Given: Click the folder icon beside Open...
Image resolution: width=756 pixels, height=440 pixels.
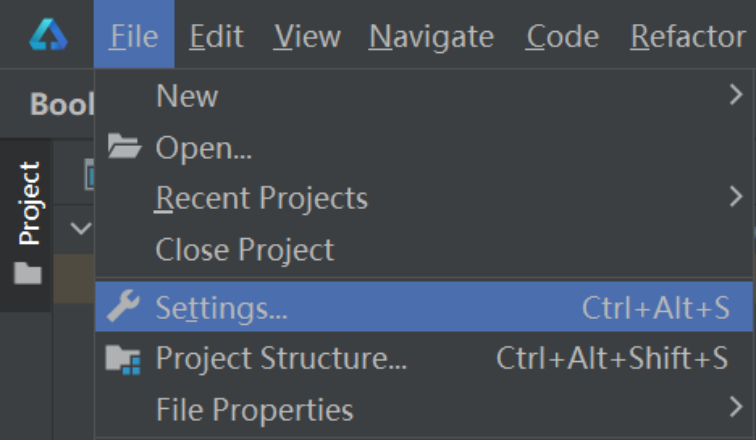Looking at the screenshot, I should coord(124,146).
